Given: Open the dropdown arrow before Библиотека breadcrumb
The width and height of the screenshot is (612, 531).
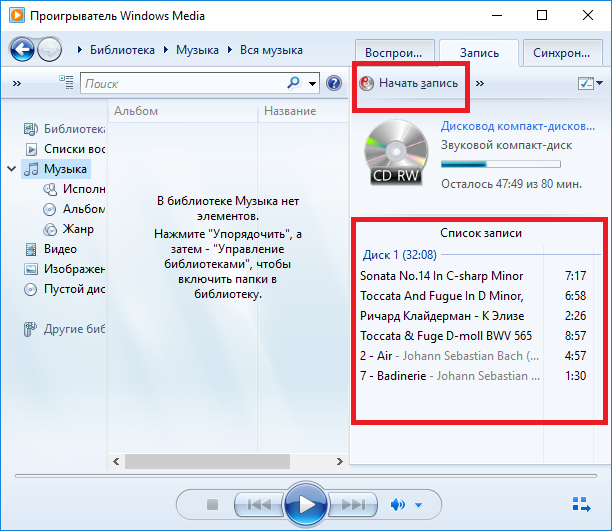Looking at the screenshot, I should (80, 50).
